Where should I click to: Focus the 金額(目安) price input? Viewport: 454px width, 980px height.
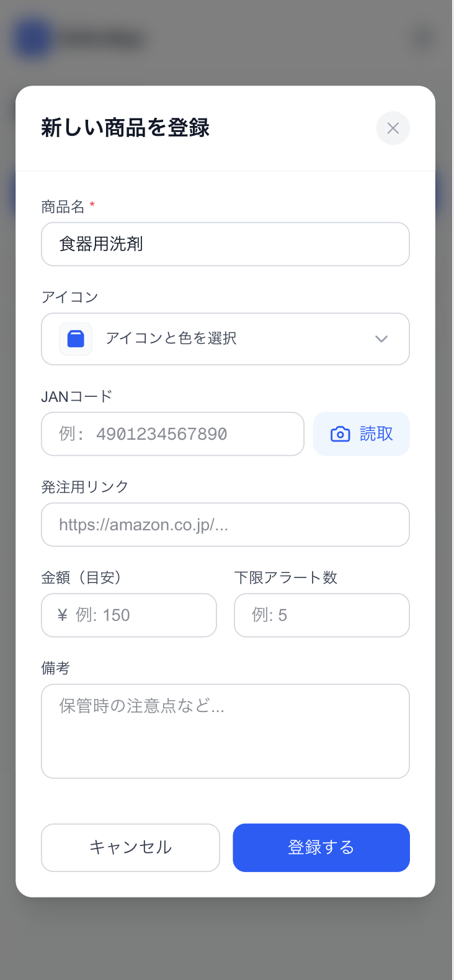coord(129,615)
